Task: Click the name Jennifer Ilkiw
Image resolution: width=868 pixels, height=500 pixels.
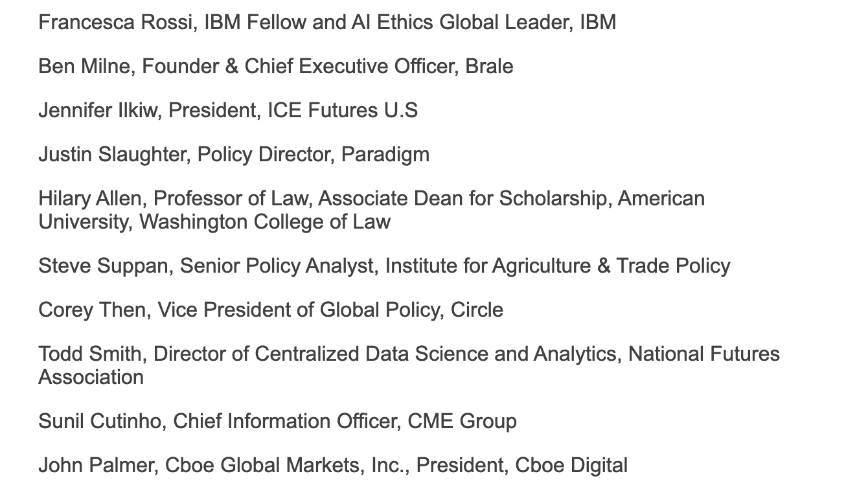Action: click(x=97, y=111)
